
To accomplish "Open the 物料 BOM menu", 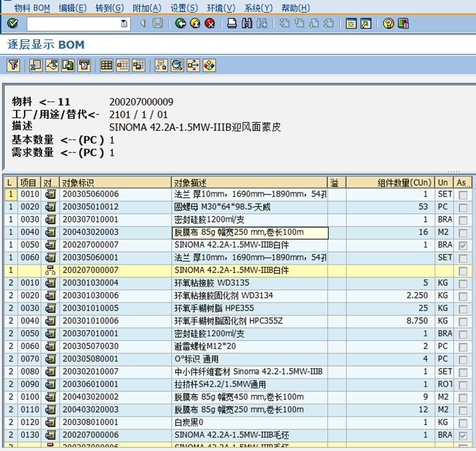I will [x=32, y=8].
